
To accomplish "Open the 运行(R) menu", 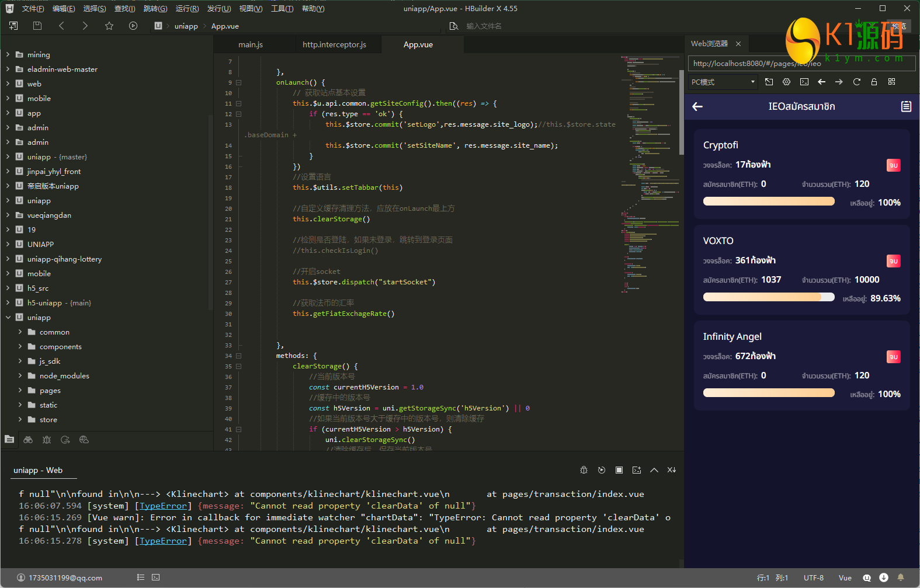I will click(x=187, y=9).
